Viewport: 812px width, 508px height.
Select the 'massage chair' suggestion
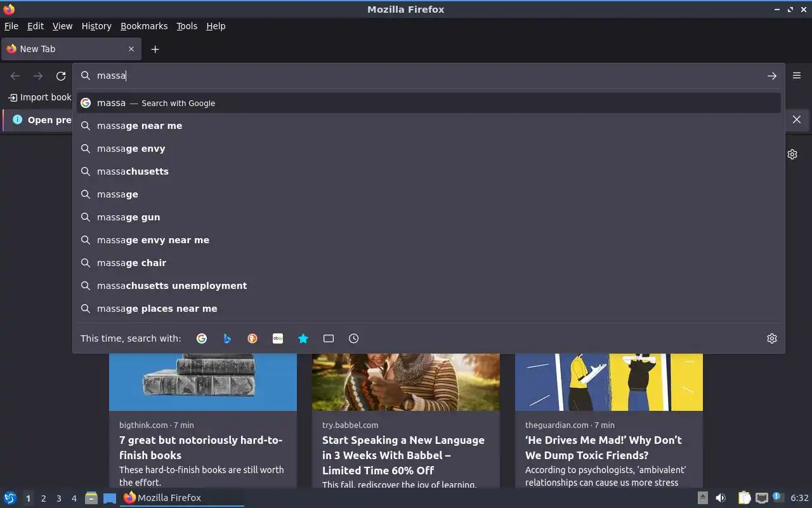point(428,263)
